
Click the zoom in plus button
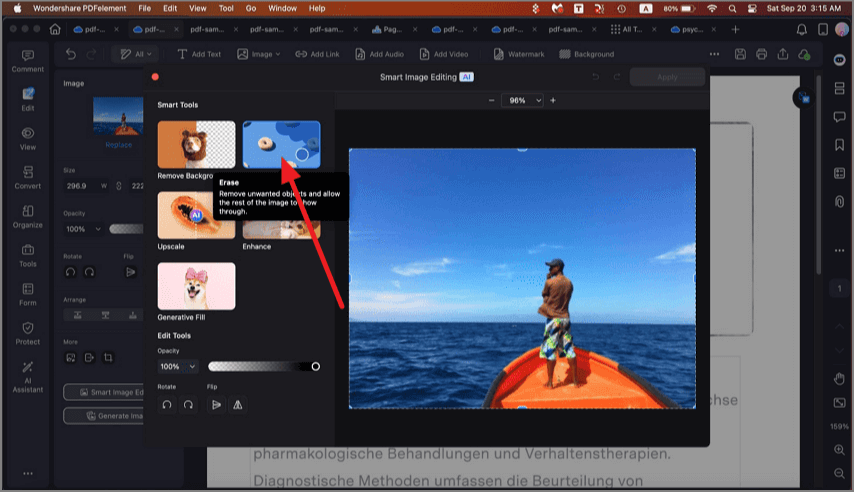point(553,100)
